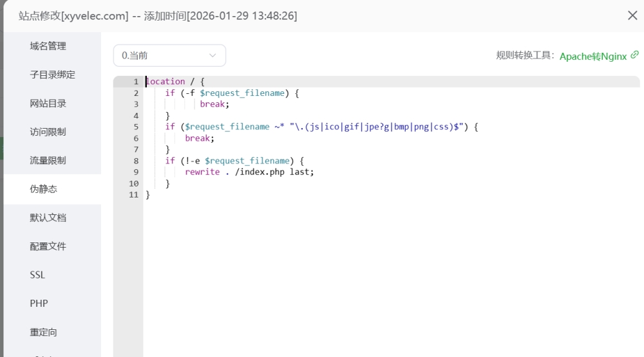Click line number 5 in editor gutter
Image resolution: width=644 pixels, height=357 pixels.
click(135, 127)
